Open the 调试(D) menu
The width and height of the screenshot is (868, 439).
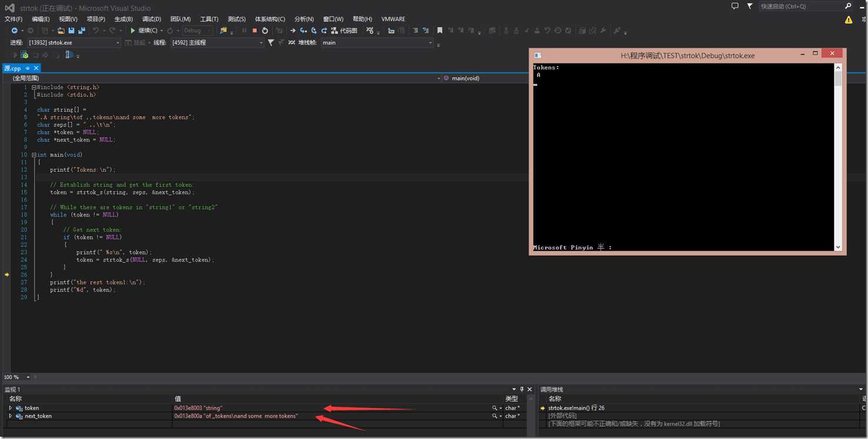(x=152, y=19)
